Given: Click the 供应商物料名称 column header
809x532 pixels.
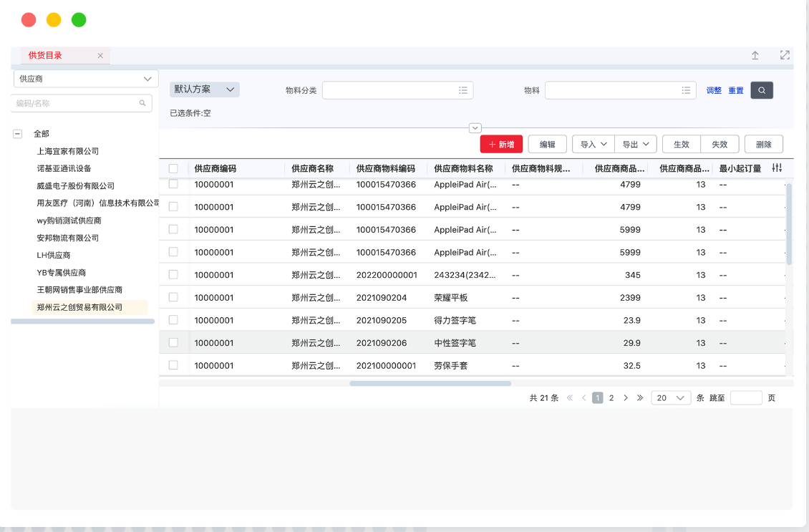Looking at the screenshot, I should [x=463, y=168].
